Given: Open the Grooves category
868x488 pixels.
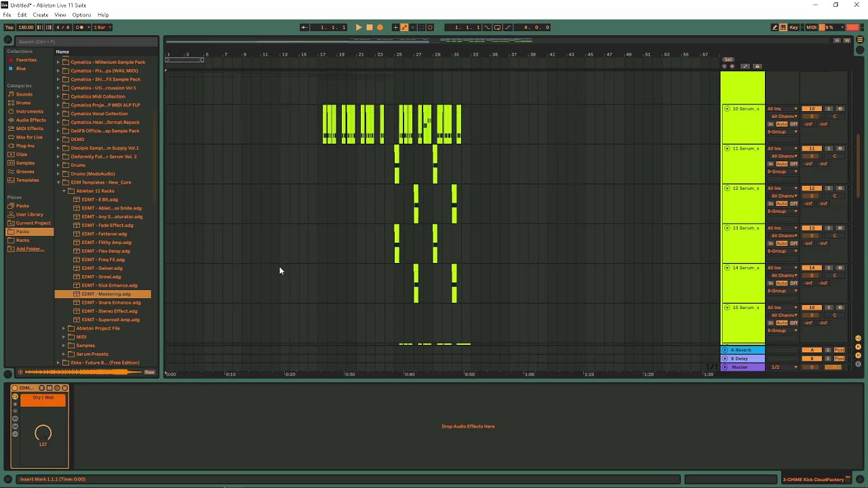Looking at the screenshot, I should point(25,171).
